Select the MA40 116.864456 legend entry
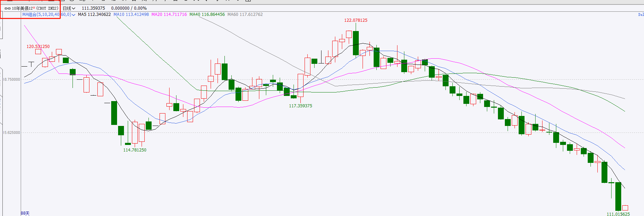Viewport: 644px width, 216px height. (207, 14)
